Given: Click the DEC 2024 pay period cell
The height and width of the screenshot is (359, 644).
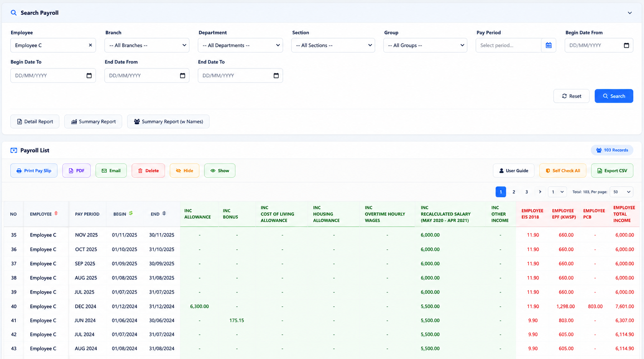Looking at the screenshot, I should tap(85, 306).
